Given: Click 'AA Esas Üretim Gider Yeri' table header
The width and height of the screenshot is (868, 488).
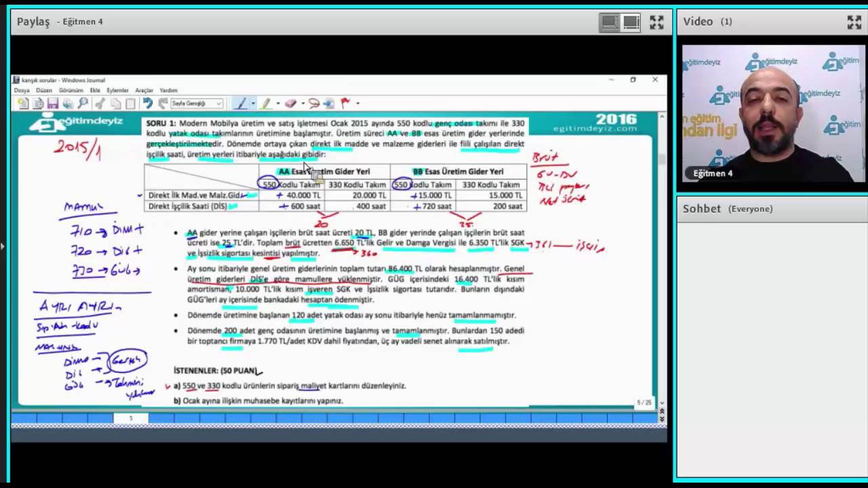Looking at the screenshot, I should coord(324,172).
